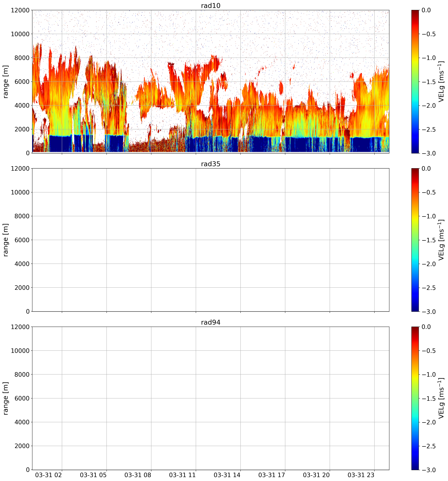Click the x-axis tick label 03-31 20
Viewport: 448px width, 481px height.
coord(316,475)
